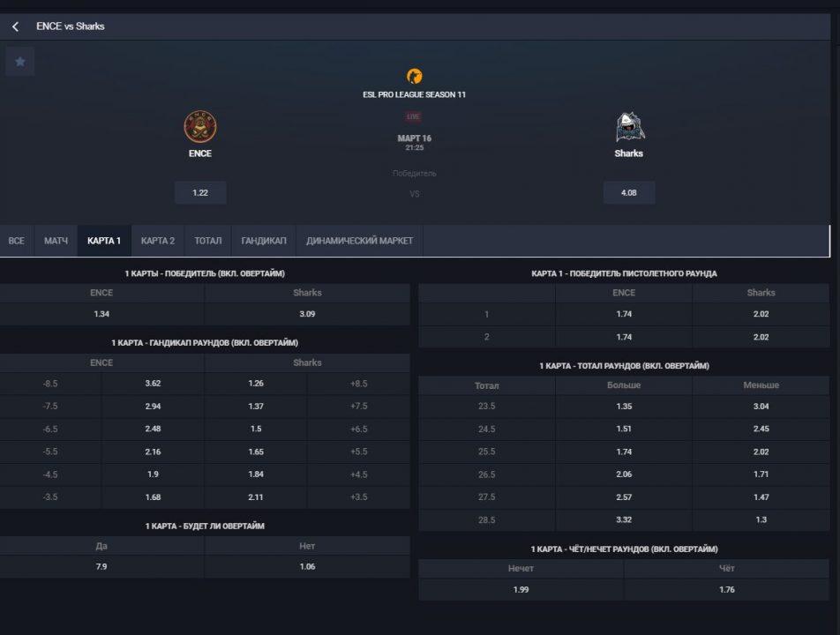Open the ДИНАМИЧЕСКИЙ МАРКЕТ tab
Image resolution: width=840 pixels, height=635 pixels.
(x=359, y=241)
